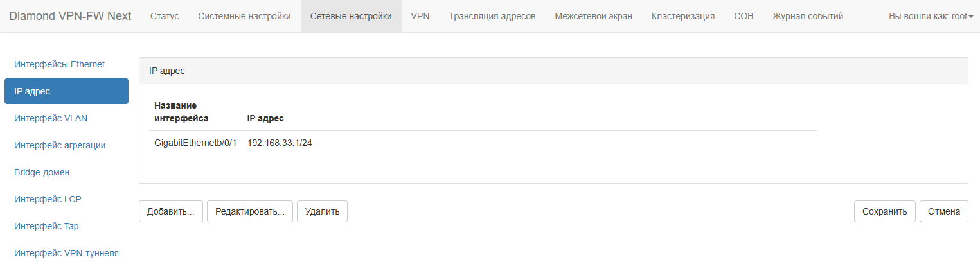Open the root user dropdown menu
Screen dimensions: 980x264
point(931,16)
